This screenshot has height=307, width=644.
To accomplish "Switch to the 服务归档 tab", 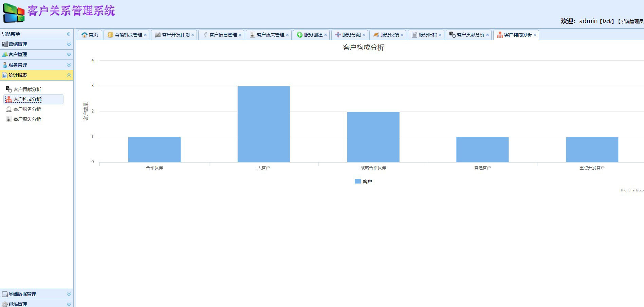I will click(x=427, y=35).
